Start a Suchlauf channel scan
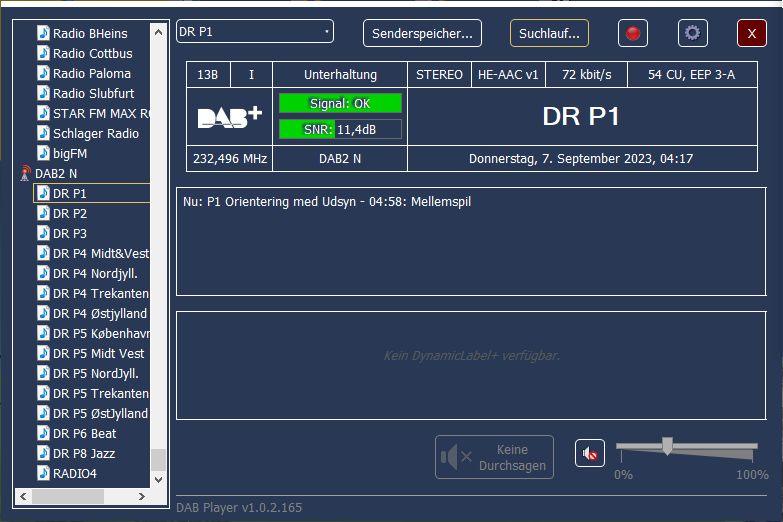This screenshot has height=522, width=783. (549, 33)
